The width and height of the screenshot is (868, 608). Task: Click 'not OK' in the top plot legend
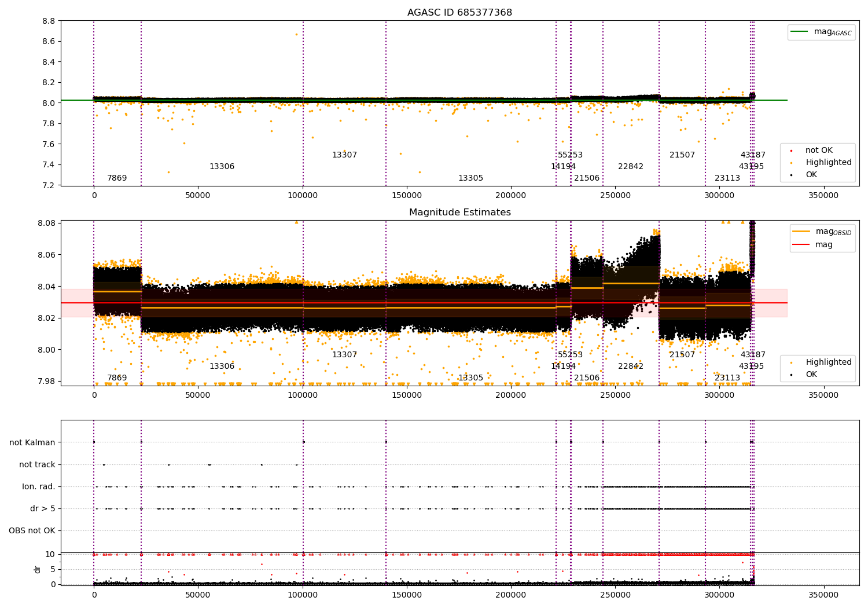pyautogui.click(x=819, y=151)
